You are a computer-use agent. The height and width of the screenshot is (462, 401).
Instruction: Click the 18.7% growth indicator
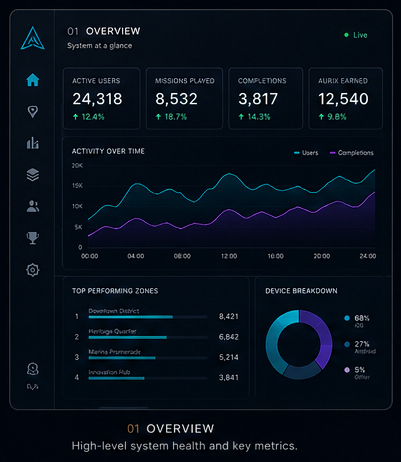tap(171, 117)
